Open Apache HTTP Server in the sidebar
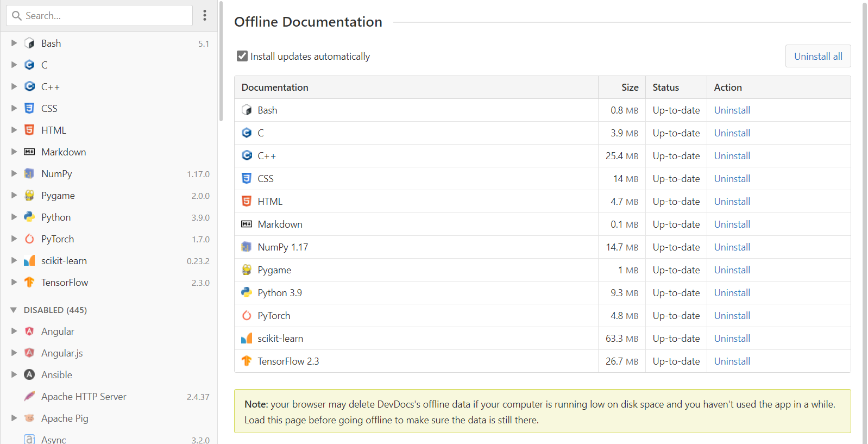868x444 pixels. (84, 396)
